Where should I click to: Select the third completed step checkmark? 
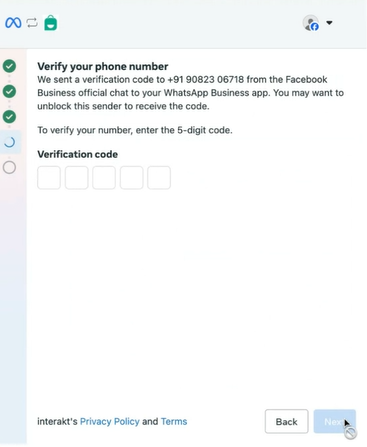pos(9,117)
